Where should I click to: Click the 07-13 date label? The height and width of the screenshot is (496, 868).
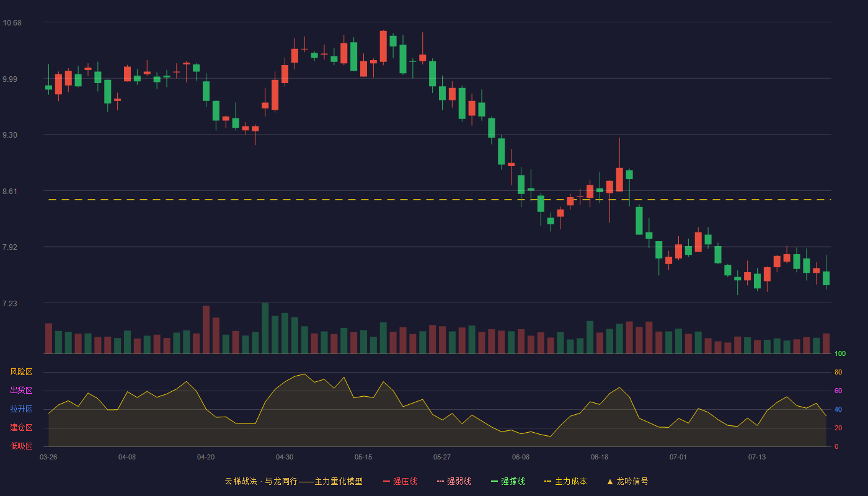pos(757,457)
